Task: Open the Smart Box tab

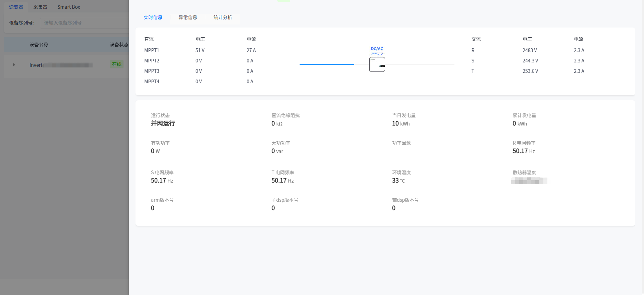Action: 68,7
